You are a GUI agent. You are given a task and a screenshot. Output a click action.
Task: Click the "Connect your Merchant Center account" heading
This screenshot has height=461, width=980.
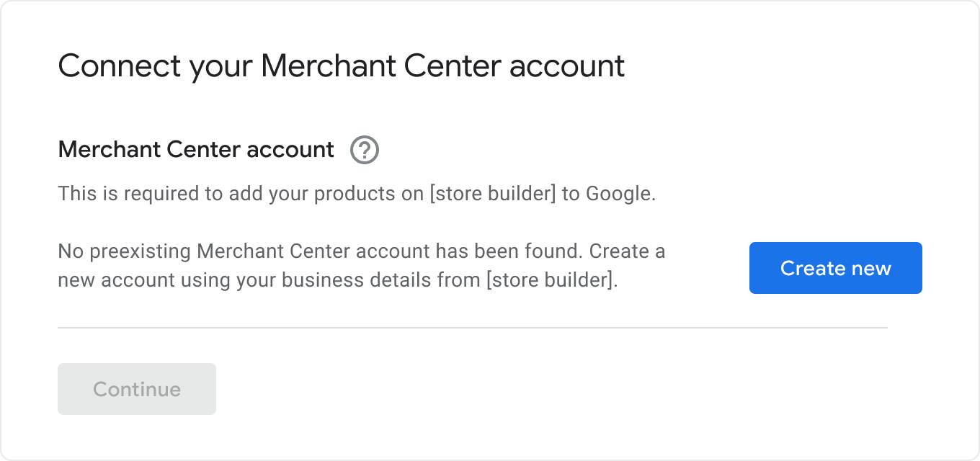coord(341,66)
